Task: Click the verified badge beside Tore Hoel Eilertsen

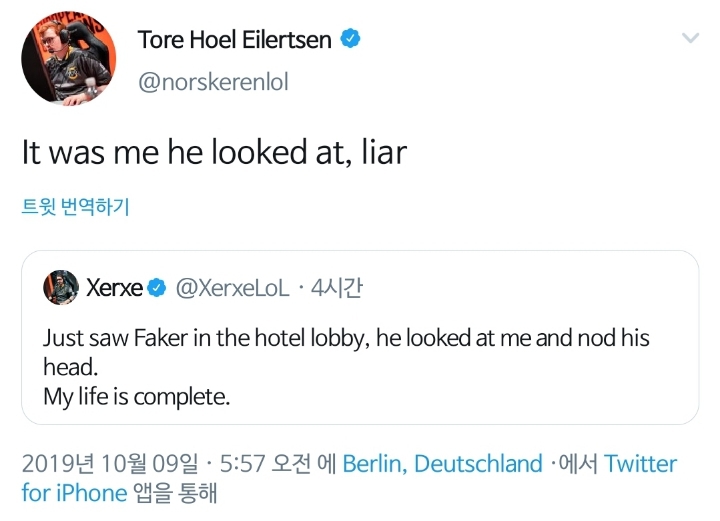Action: pos(350,40)
